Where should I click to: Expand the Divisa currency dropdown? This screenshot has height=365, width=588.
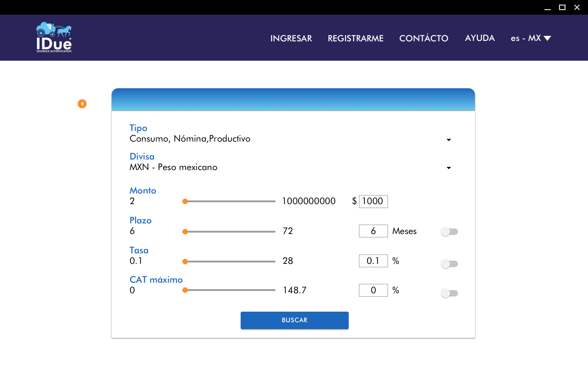[x=448, y=168]
